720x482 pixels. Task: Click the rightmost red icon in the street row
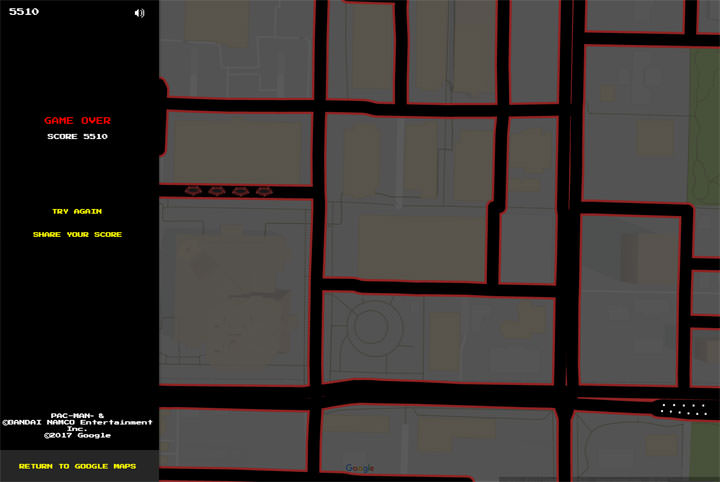263,191
